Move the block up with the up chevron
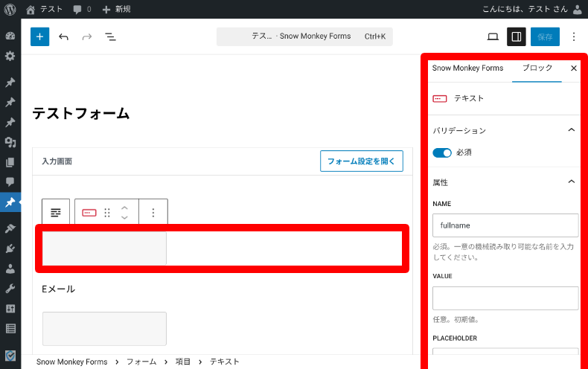588x369 pixels. pos(124,208)
